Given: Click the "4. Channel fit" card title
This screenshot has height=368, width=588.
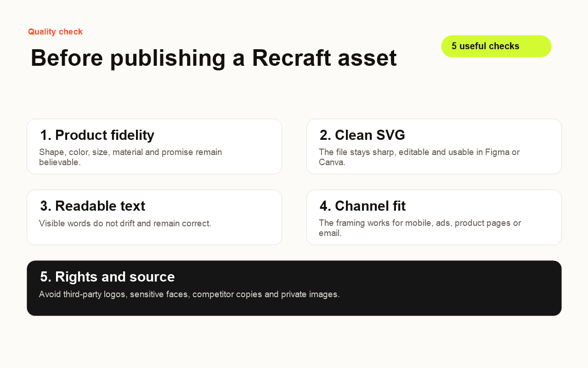Looking at the screenshot, I should click(362, 206).
